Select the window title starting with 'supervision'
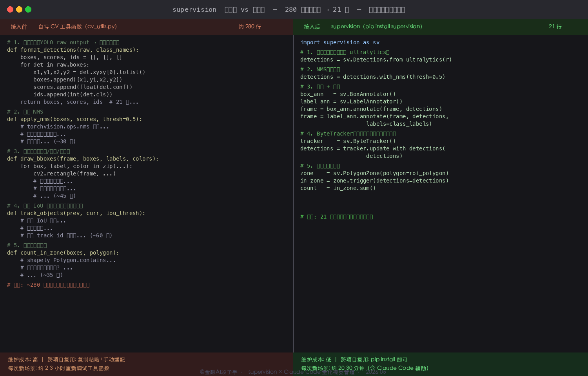The height and width of the screenshot is (376, 588). tap(289, 10)
